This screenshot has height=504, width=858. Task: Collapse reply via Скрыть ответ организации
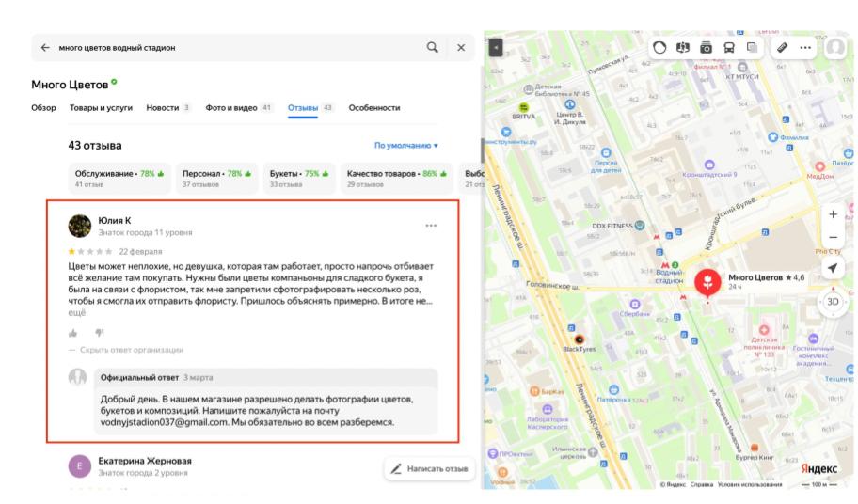click(x=132, y=350)
